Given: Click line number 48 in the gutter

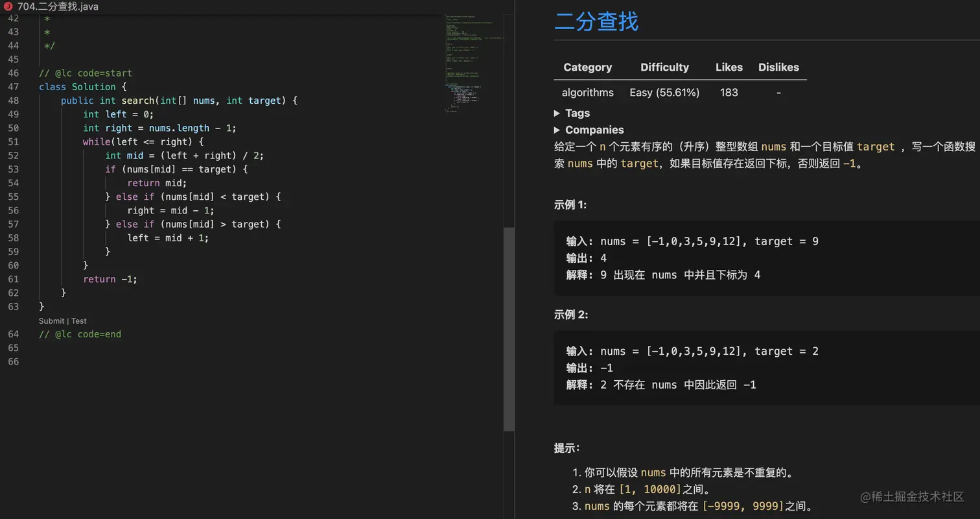Looking at the screenshot, I should tap(13, 101).
